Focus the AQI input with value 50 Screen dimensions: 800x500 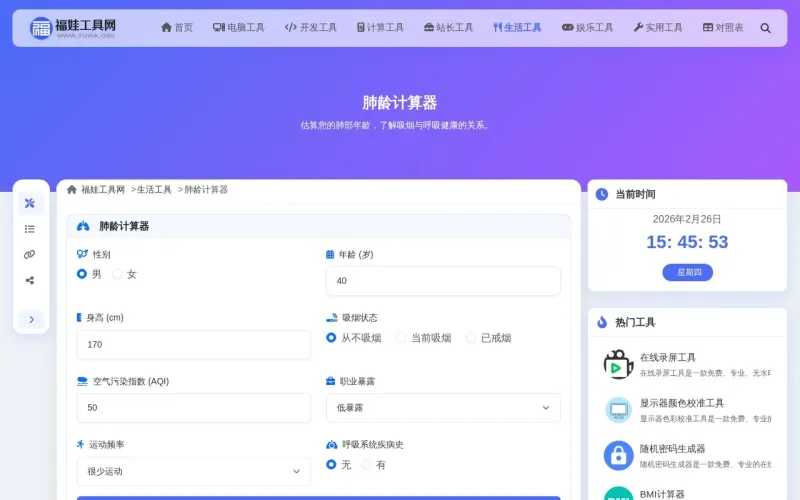coord(194,408)
